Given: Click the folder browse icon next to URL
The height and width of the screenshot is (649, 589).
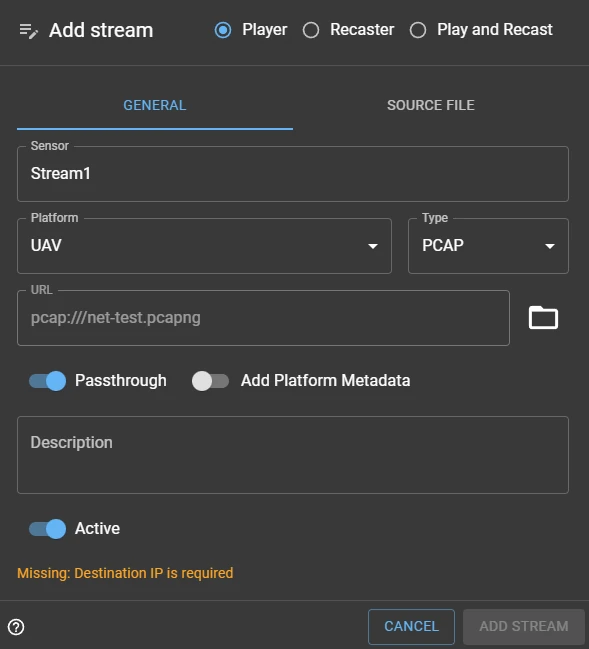Looking at the screenshot, I should [543, 317].
